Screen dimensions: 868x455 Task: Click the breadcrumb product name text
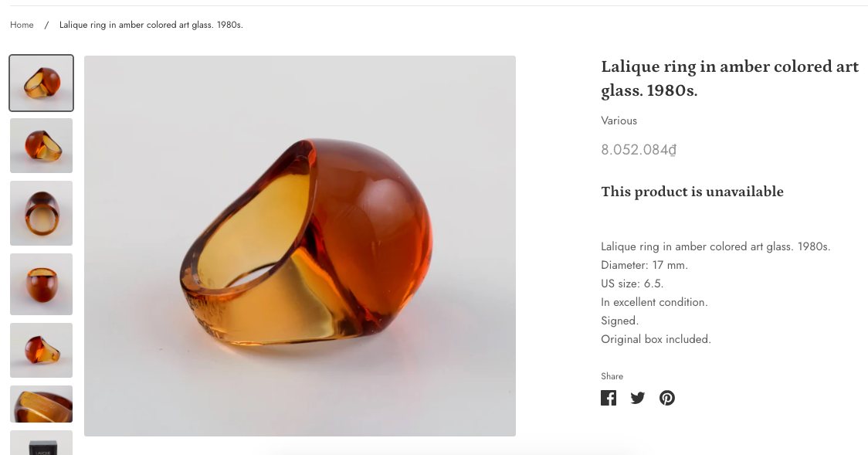click(151, 25)
